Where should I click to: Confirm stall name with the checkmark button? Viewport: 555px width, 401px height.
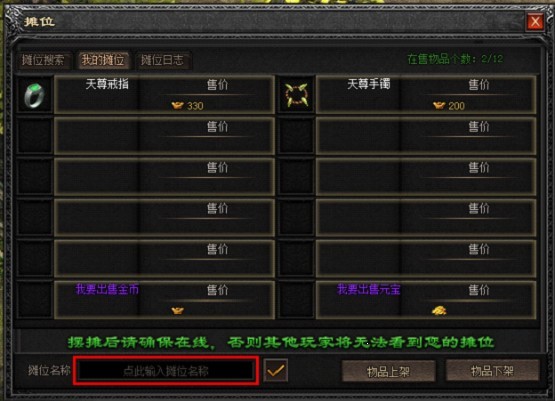275,371
